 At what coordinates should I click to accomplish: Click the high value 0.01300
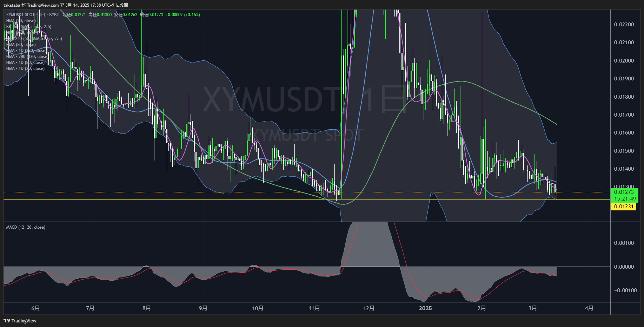[x=104, y=15]
